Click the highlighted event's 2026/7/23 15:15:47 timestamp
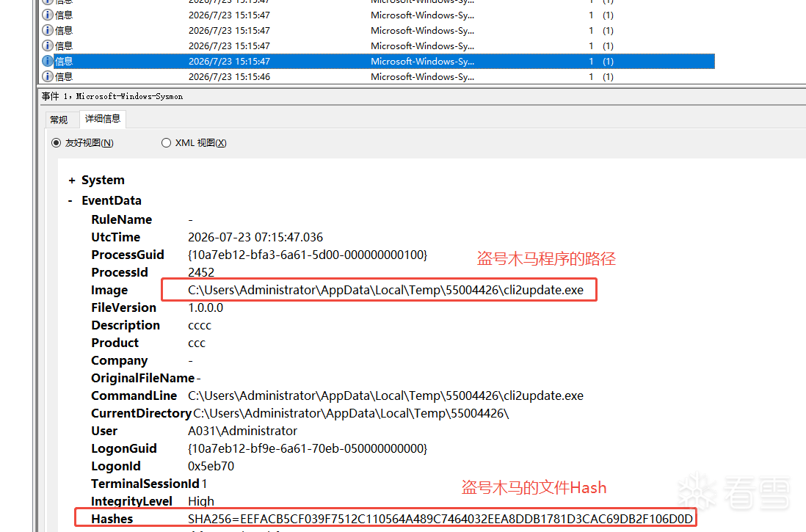806x532 pixels. pyautogui.click(x=229, y=61)
